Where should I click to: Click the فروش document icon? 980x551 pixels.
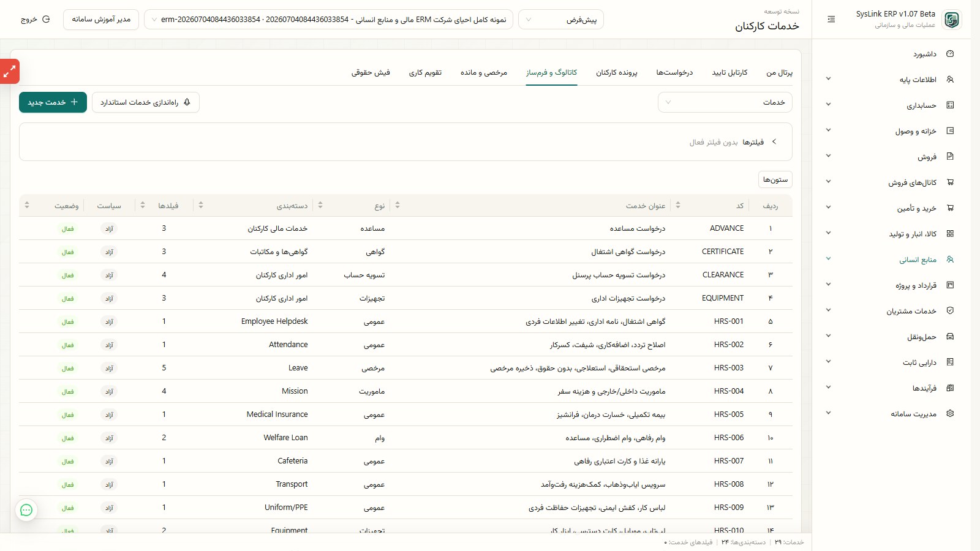point(950,157)
